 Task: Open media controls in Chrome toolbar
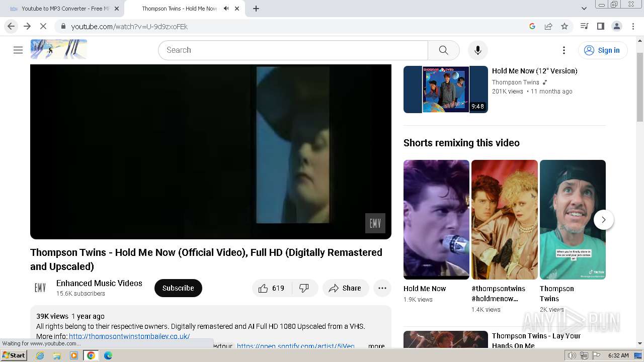click(x=584, y=26)
